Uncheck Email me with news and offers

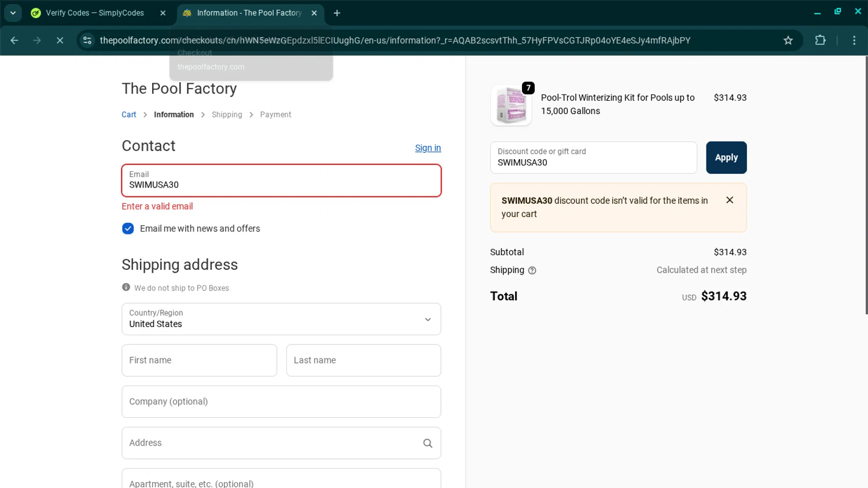pyautogui.click(x=128, y=229)
